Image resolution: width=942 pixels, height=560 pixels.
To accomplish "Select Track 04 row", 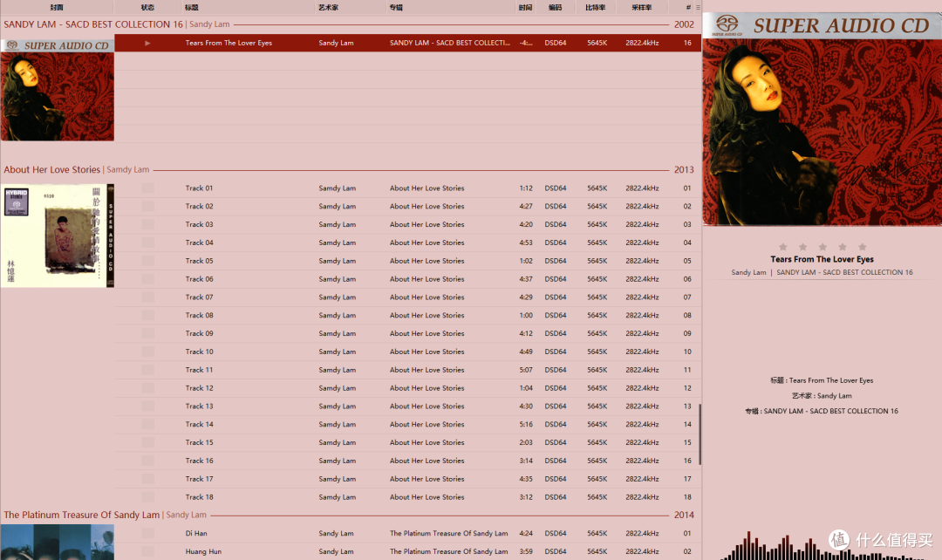I will pyautogui.click(x=407, y=242).
